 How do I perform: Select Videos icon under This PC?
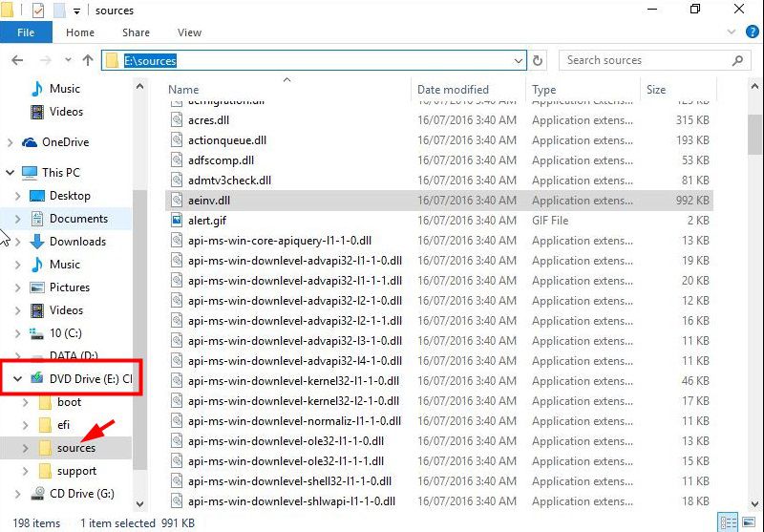click(x=37, y=310)
